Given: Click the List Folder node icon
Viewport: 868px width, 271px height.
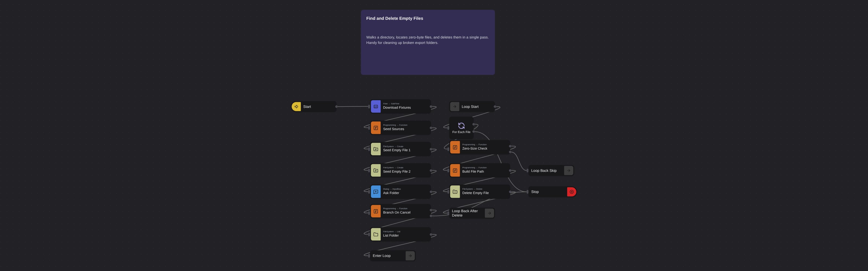Looking at the screenshot, I should (x=376, y=234).
